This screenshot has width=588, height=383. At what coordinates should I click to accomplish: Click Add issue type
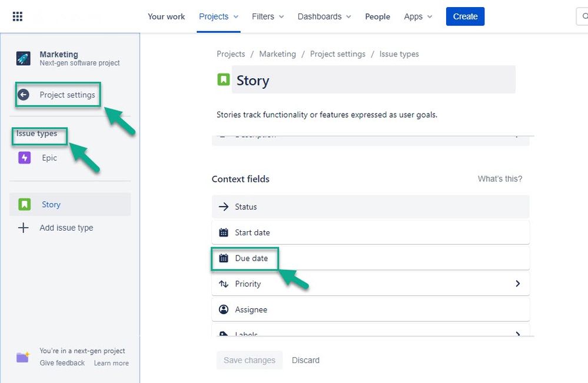coord(67,228)
